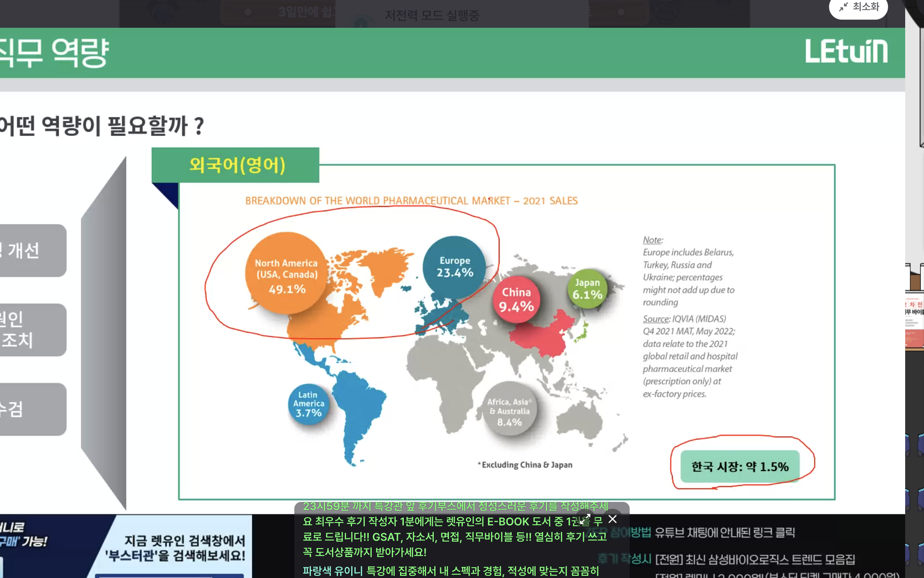Viewport: 924px width, 578px height.
Task: Click the 한국 시장: 약 1.5% green box
Action: (x=740, y=466)
